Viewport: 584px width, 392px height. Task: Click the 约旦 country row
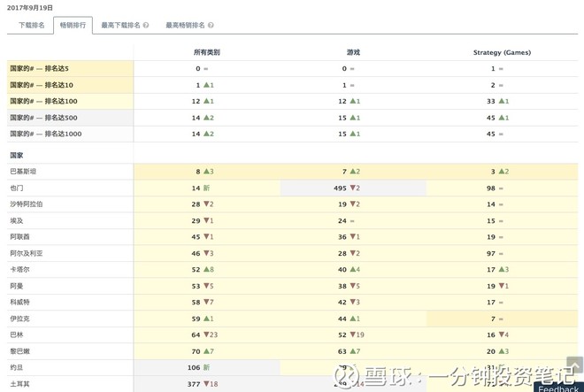pos(292,367)
